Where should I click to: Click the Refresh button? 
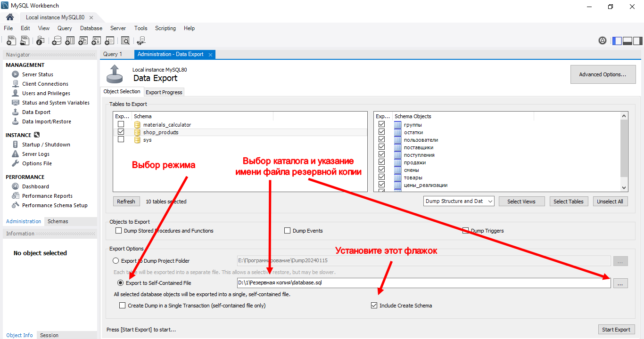(126, 201)
